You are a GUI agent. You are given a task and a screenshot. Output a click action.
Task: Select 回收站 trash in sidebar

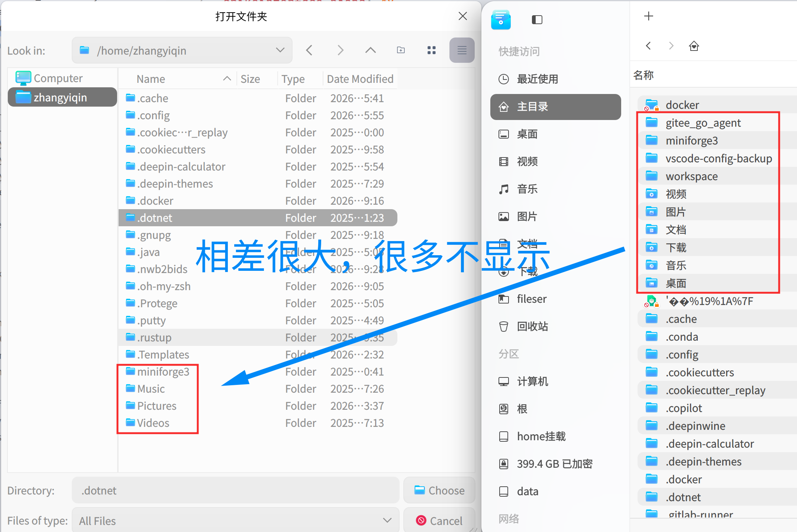(x=532, y=327)
